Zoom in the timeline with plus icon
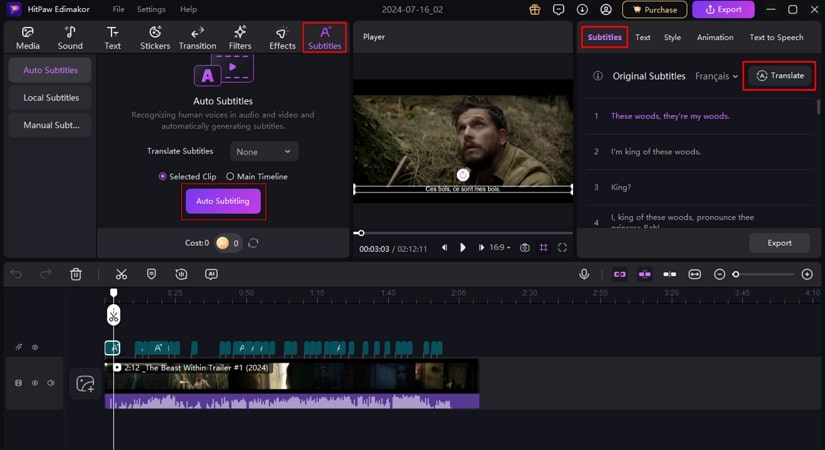The height and width of the screenshot is (450, 825). point(807,274)
